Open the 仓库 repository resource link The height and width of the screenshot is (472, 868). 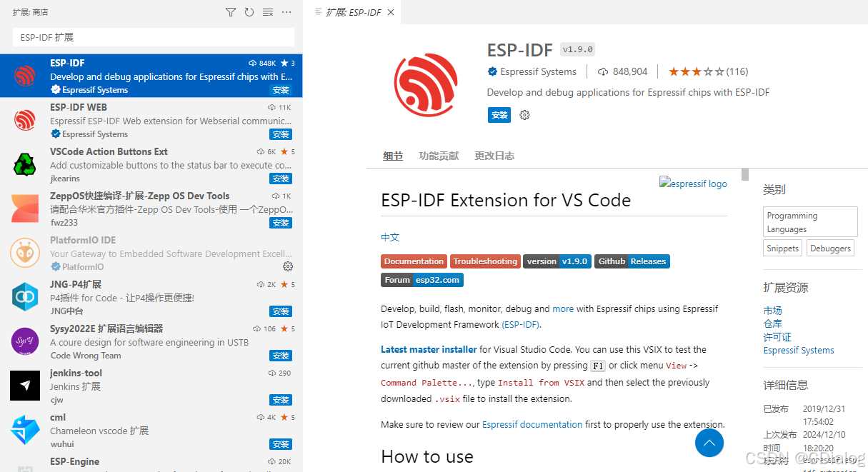pyautogui.click(x=772, y=323)
